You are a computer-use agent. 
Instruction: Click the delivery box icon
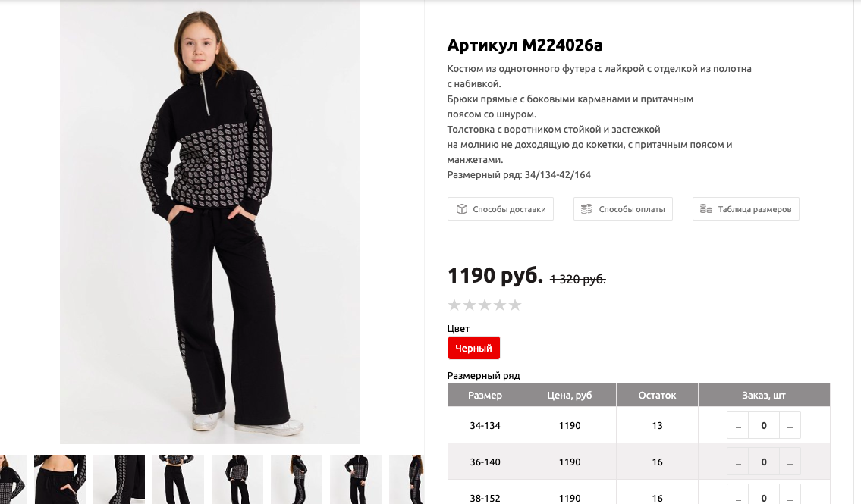pyautogui.click(x=462, y=209)
